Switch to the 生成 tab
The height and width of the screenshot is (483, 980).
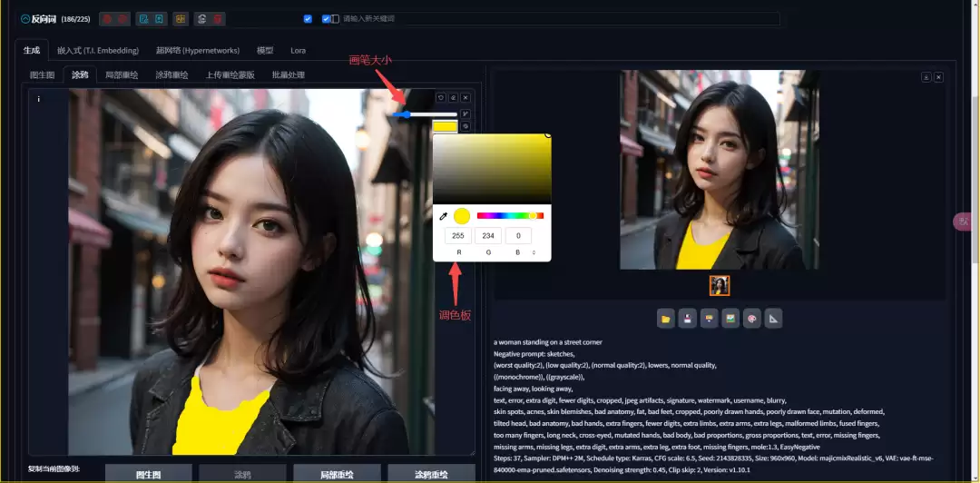tap(31, 50)
